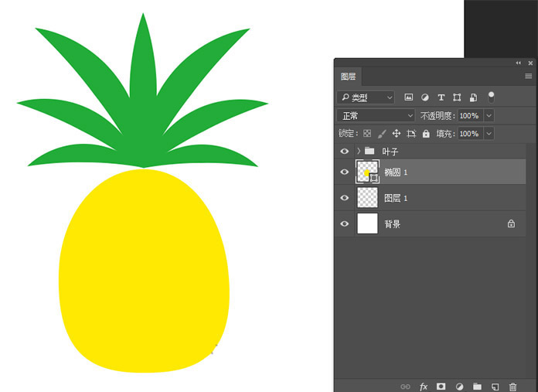Image resolution: width=538 pixels, height=392 pixels.
Task: Click the lock transparent pixels icon
Action: 367,133
